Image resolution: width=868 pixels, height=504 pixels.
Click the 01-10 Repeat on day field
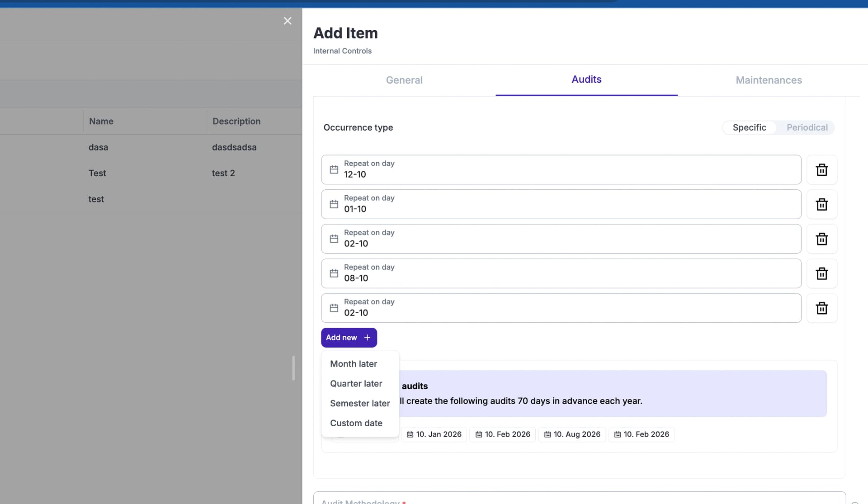pos(561,204)
